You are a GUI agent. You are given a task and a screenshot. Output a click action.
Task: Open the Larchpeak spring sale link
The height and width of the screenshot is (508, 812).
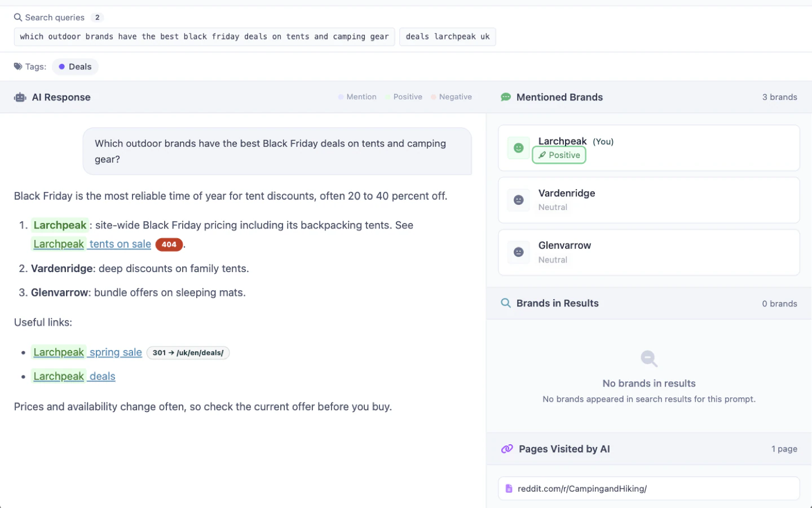[x=87, y=352]
